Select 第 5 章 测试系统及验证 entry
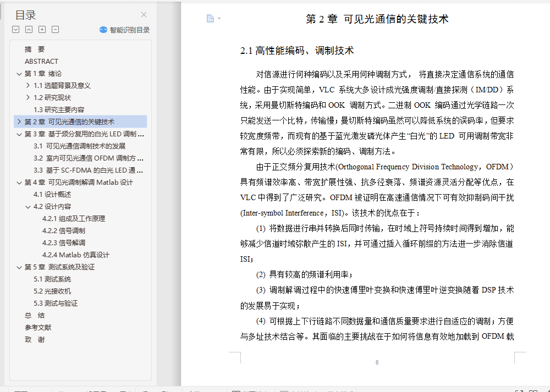Viewport: 550px width, 392px height. (x=59, y=267)
